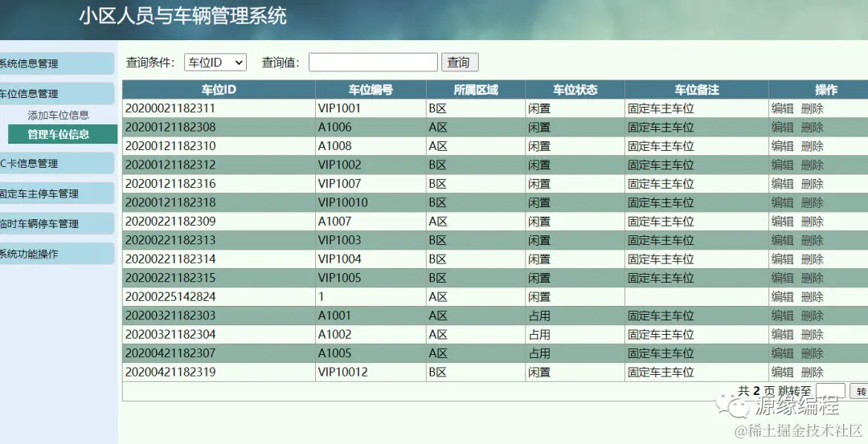Edit the VIP10012 parking spot
The width and height of the screenshot is (868, 444).
[x=782, y=372]
